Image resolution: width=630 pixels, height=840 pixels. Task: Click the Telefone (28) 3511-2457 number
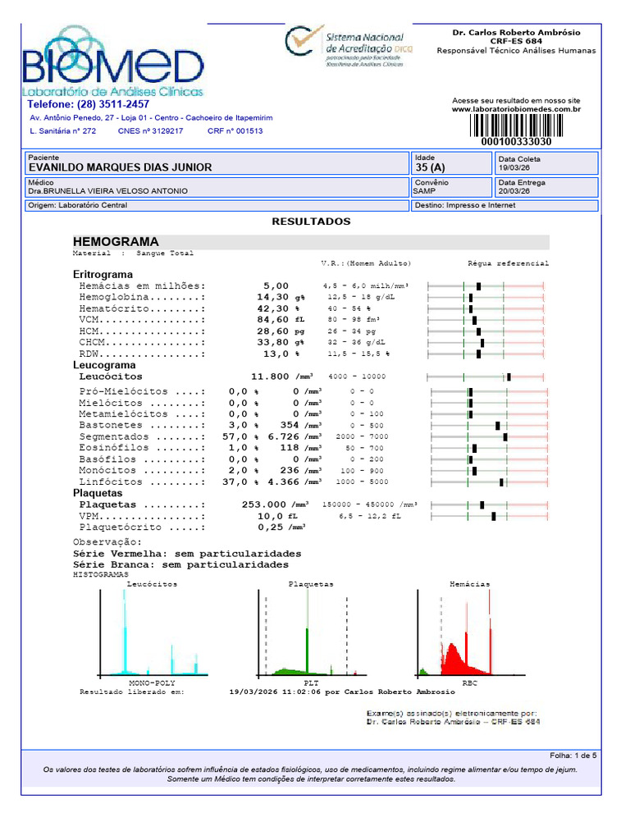point(89,104)
